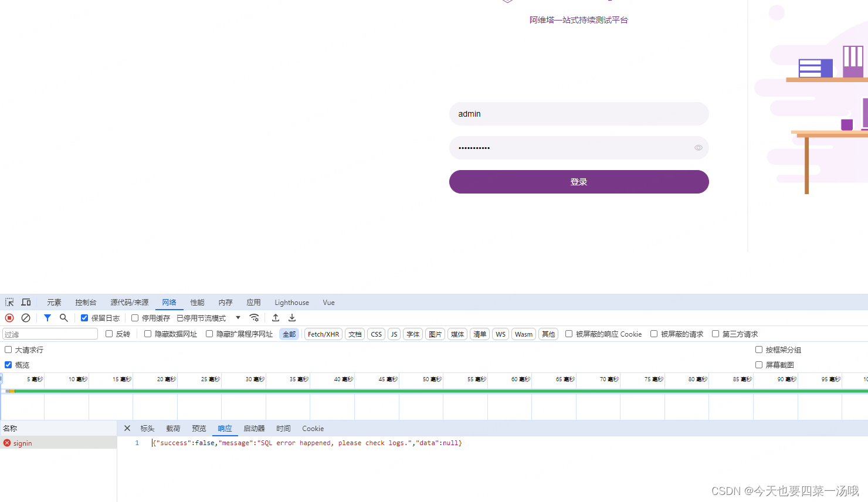868x502 pixels.
Task: Filter requests by Media type
Action: click(x=457, y=334)
